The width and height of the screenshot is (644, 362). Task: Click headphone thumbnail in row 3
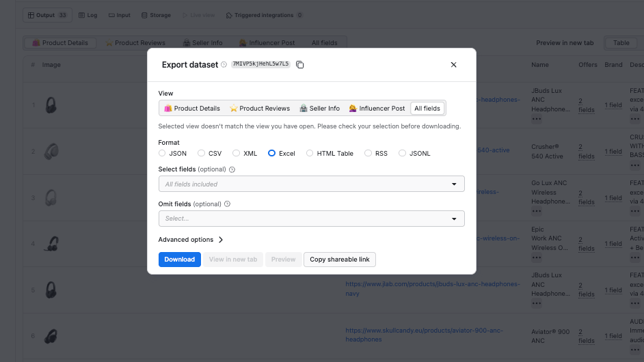click(51, 198)
